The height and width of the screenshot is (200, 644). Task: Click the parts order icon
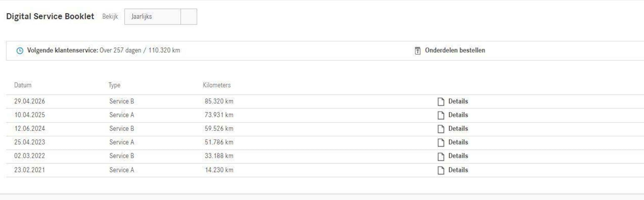[418, 51]
